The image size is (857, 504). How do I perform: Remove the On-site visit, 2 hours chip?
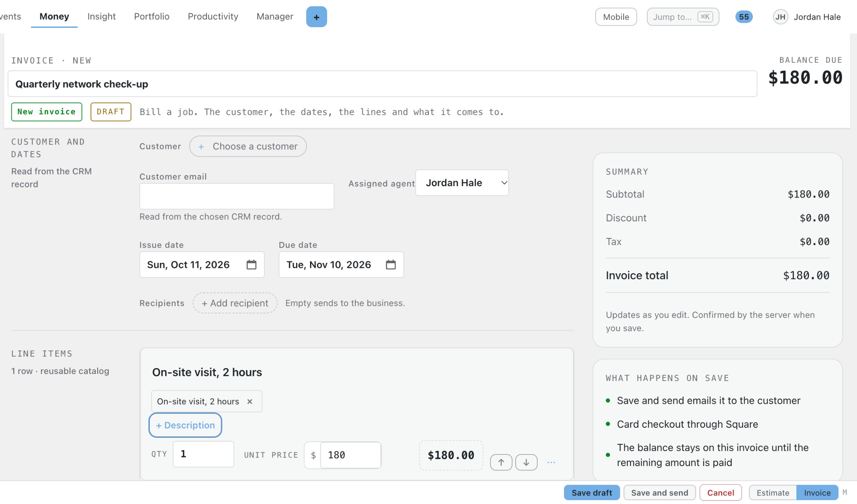click(x=250, y=401)
